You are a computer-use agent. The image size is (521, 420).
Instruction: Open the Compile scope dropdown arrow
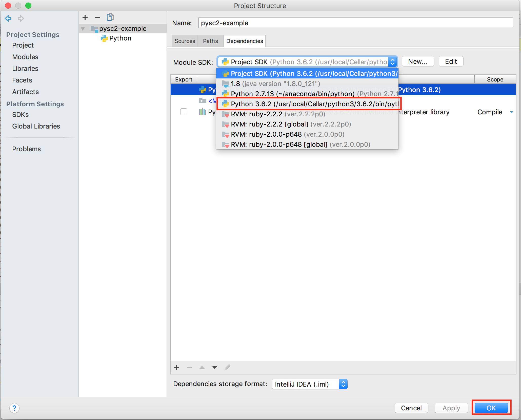coord(511,112)
